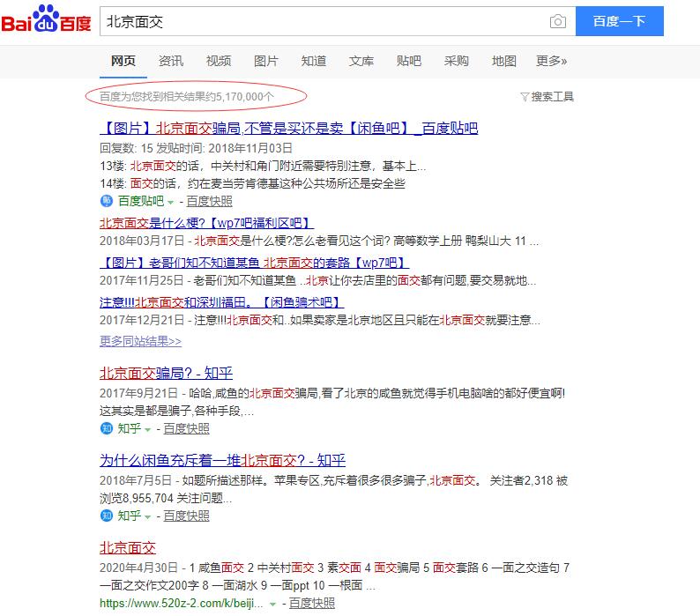Click the Baidu logo
This screenshot has height=616, width=700.
coord(47,19)
